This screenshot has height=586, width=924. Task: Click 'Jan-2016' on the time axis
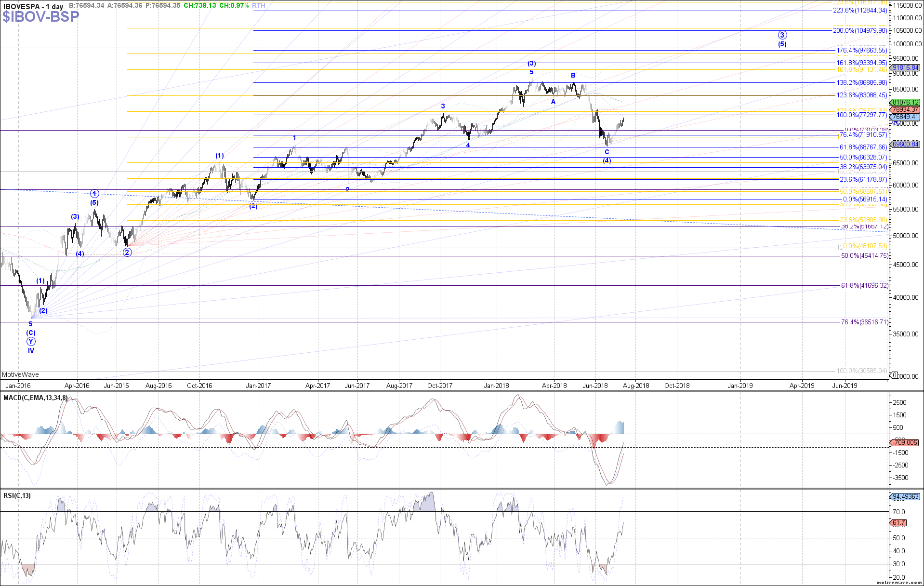18,386
